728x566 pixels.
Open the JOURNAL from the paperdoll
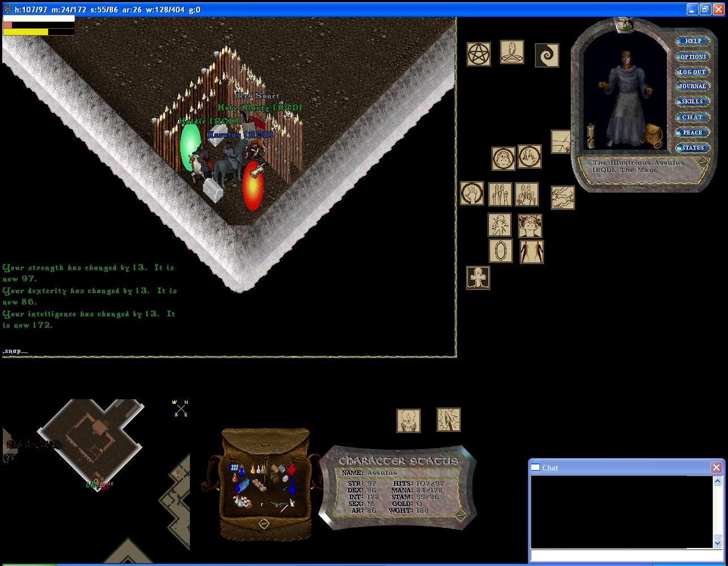click(x=692, y=86)
